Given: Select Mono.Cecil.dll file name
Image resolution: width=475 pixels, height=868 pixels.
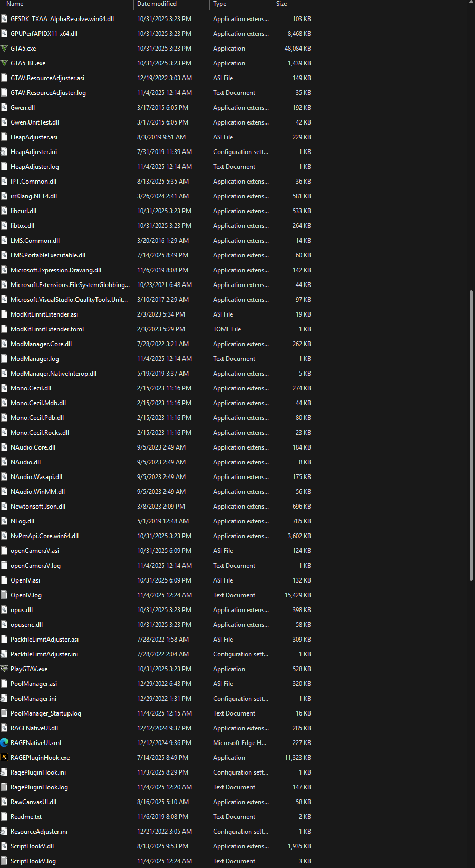Looking at the screenshot, I should pyautogui.click(x=31, y=388).
